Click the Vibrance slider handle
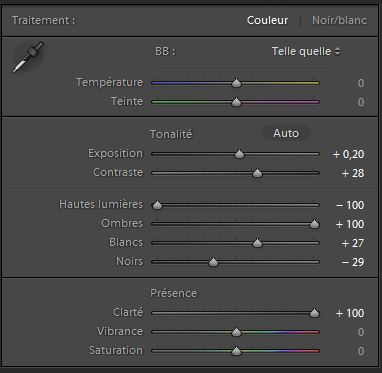The image size is (382, 373). tap(236, 332)
